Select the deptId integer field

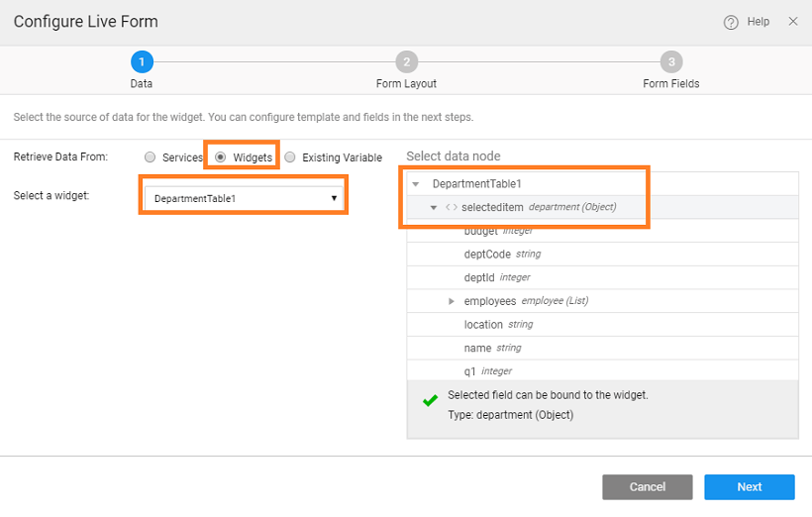coord(480,277)
